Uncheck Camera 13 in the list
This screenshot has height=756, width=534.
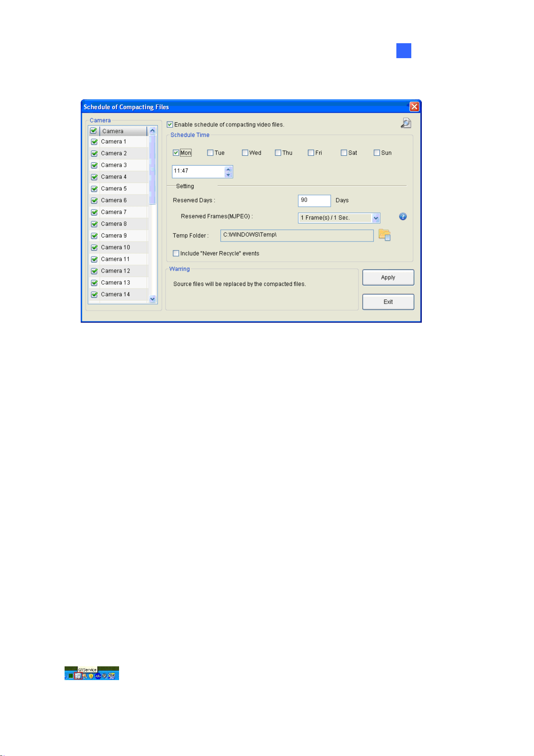point(94,283)
